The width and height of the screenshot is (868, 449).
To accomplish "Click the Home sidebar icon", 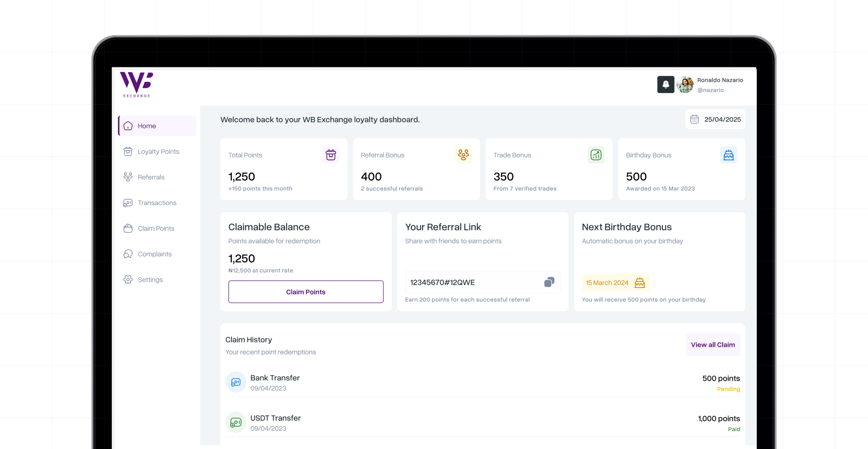I will coord(128,126).
